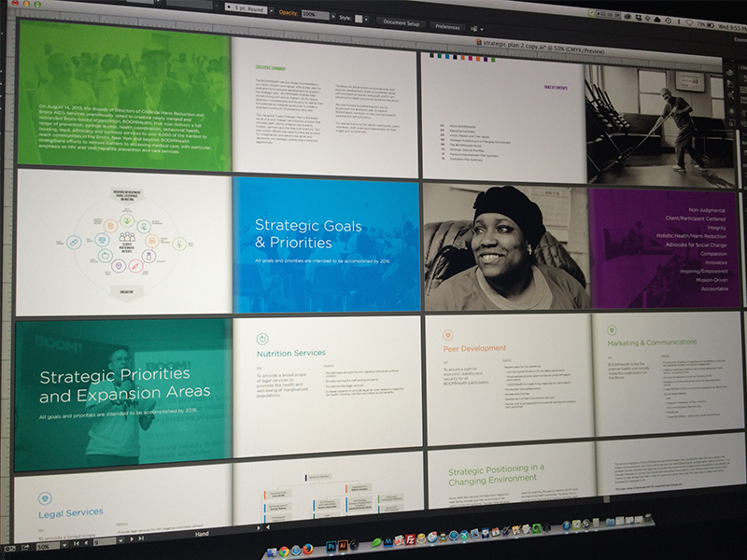Click the Opacity value field 100%
Screen dimensions: 747x560
point(315,14)
